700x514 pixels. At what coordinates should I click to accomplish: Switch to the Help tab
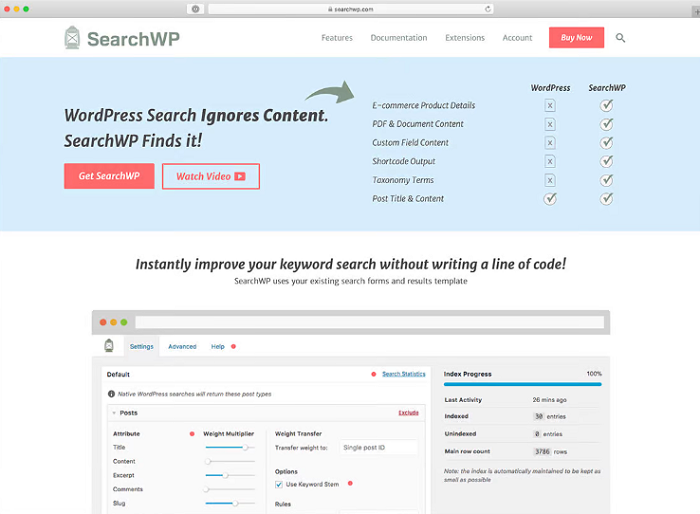coord(218,347)
